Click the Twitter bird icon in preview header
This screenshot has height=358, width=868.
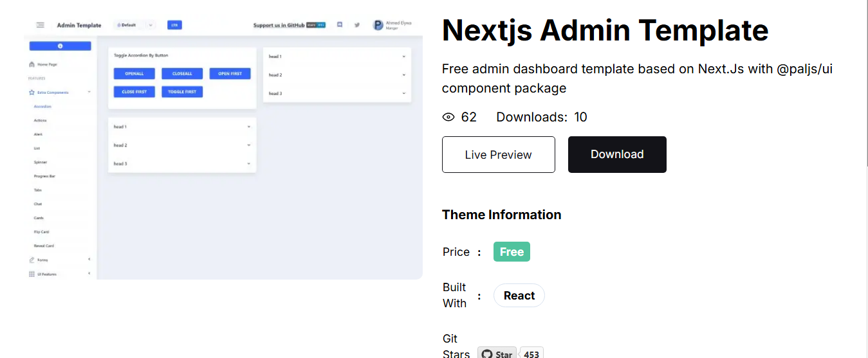pyautogui.click(x=357, y=25)
